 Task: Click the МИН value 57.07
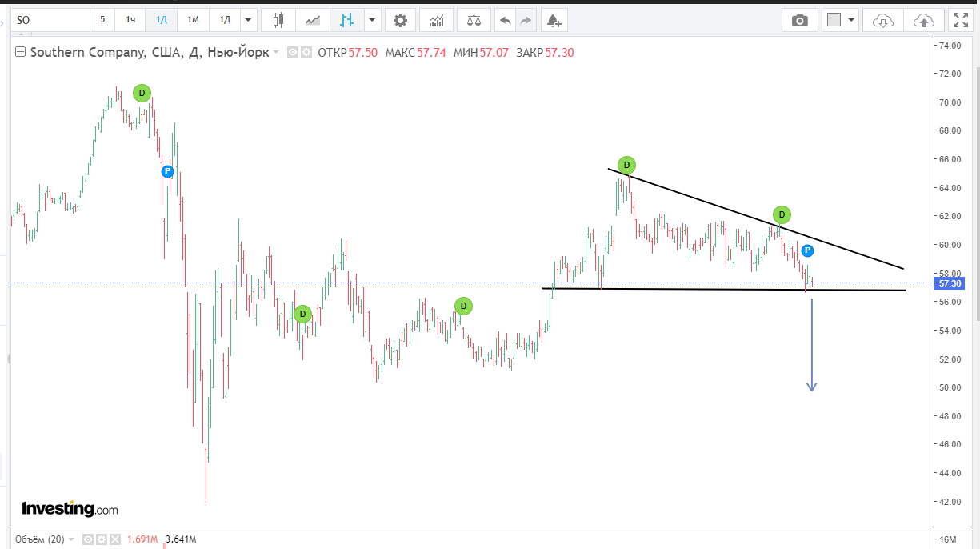click(x=494, y=53)
